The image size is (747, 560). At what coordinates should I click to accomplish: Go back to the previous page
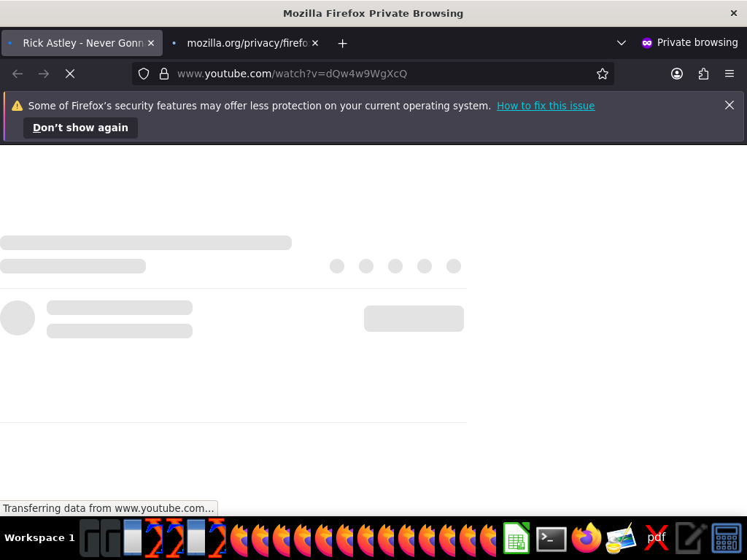point(18,74)
